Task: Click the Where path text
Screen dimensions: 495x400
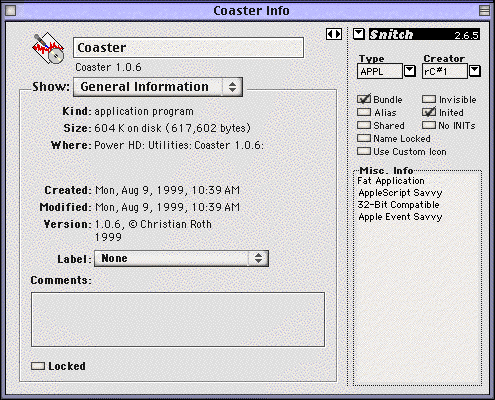Action: [179, 145]
